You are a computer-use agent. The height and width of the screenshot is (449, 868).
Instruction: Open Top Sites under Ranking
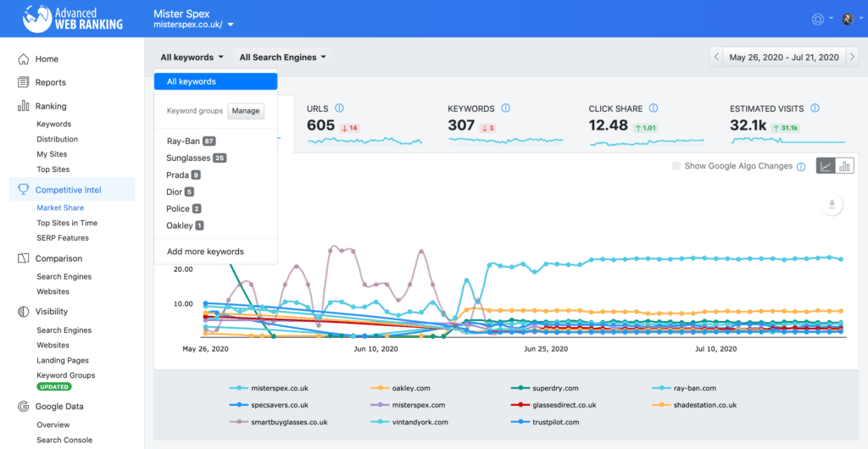53,169
